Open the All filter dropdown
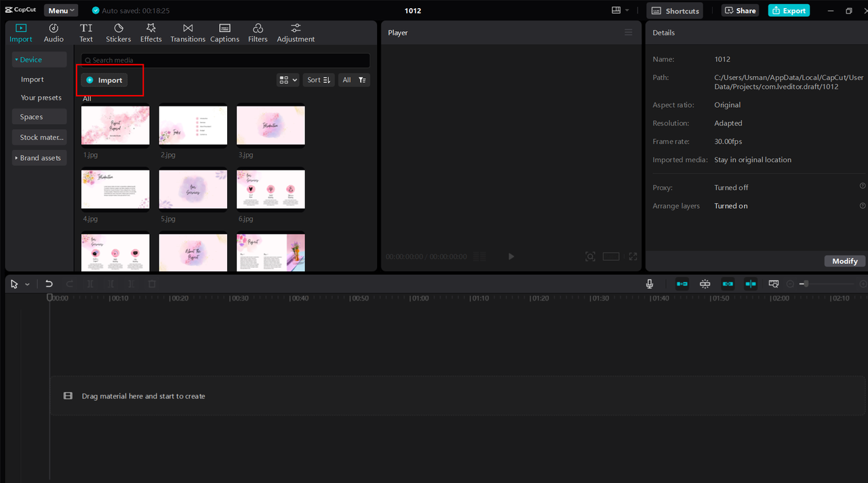The image size is (868, 483). tap(354, 80)
